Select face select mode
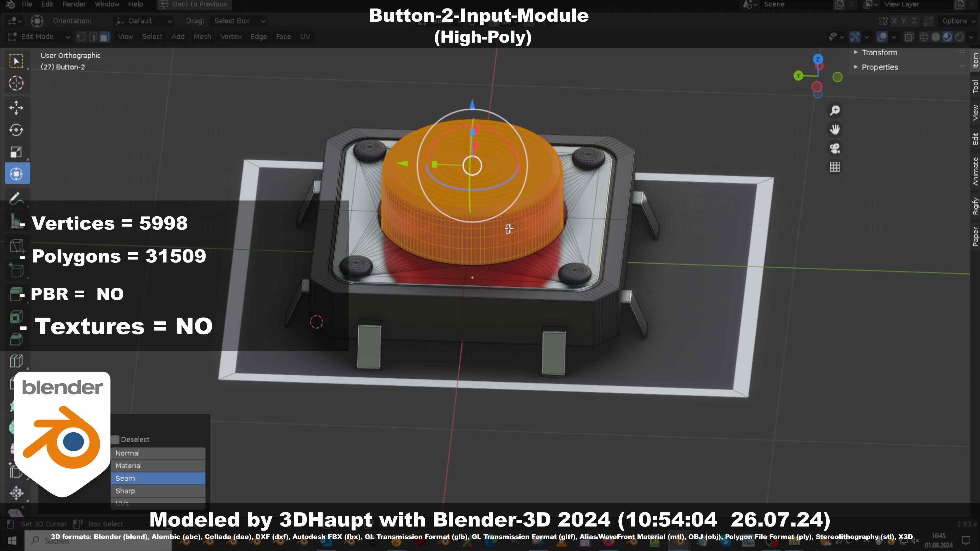The image size is (980, 551). pos(105,37)
